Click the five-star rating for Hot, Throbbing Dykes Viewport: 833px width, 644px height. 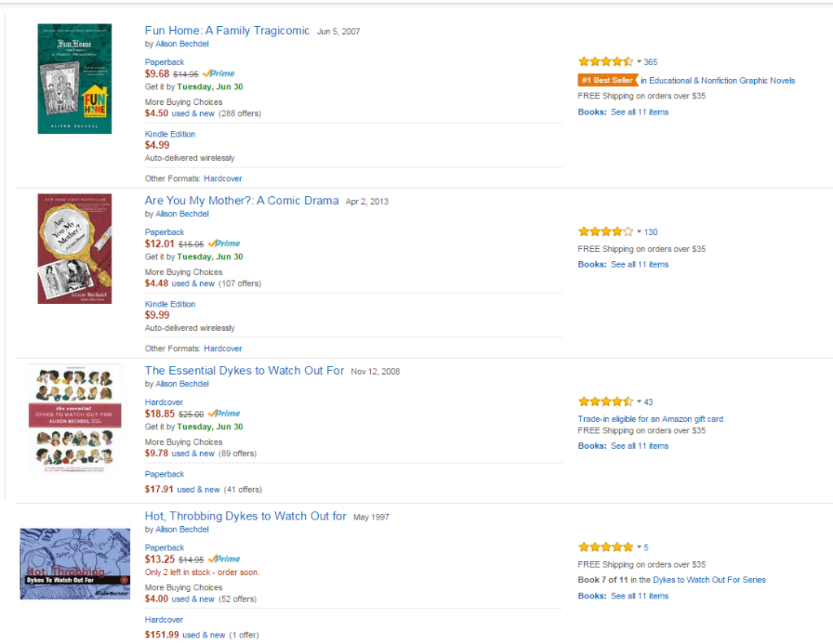[605, 547]
